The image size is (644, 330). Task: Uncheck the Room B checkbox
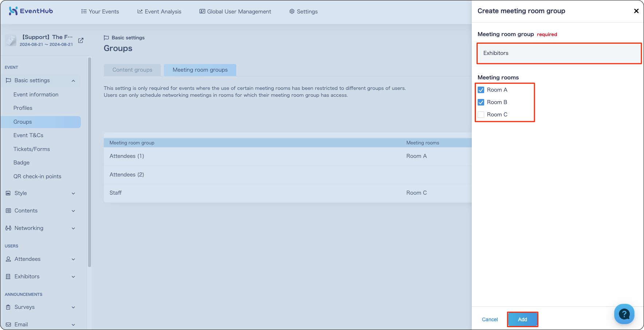481,102
